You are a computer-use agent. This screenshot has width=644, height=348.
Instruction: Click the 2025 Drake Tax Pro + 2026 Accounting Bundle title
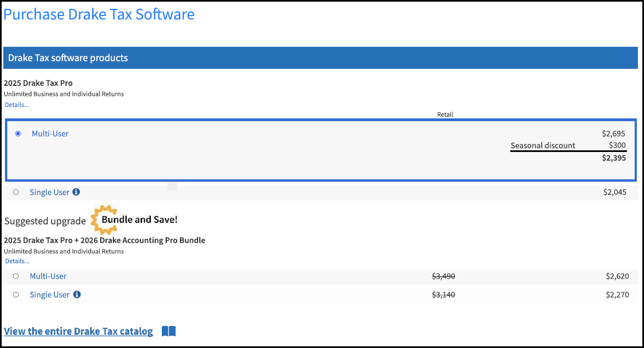point(105,241)
